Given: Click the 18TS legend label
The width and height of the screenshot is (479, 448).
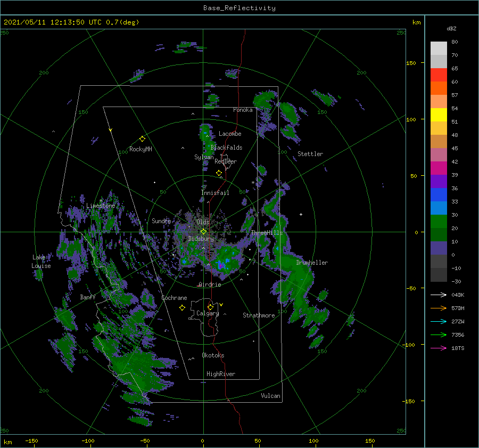Looking at the screenshot, I should click(458, 348).
